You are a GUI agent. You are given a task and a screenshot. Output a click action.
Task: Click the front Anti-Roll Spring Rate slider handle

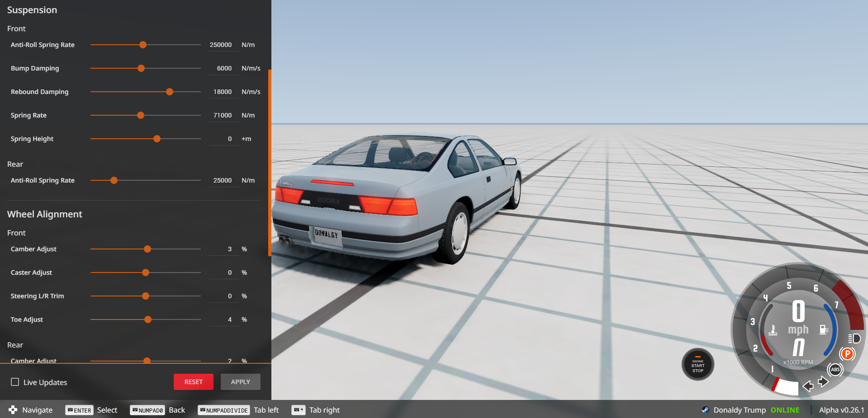click(143, 45)
